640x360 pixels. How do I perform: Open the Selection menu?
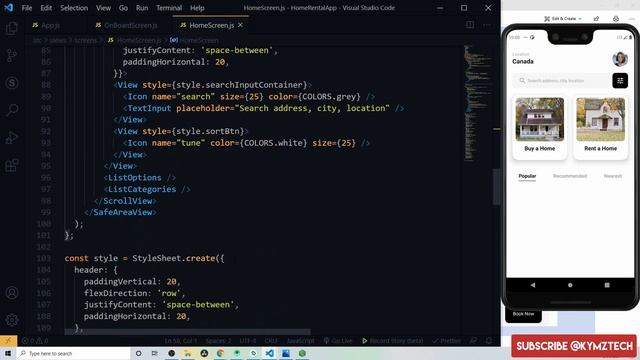click(x=74, y=8)
